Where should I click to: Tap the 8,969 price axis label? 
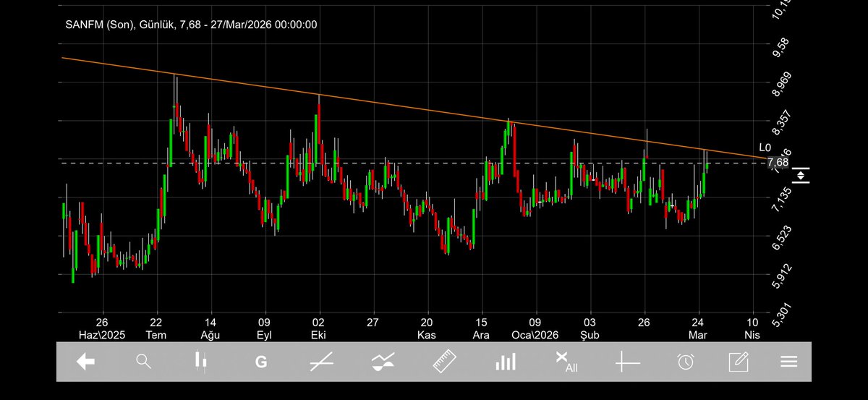(x=782, y=83)
